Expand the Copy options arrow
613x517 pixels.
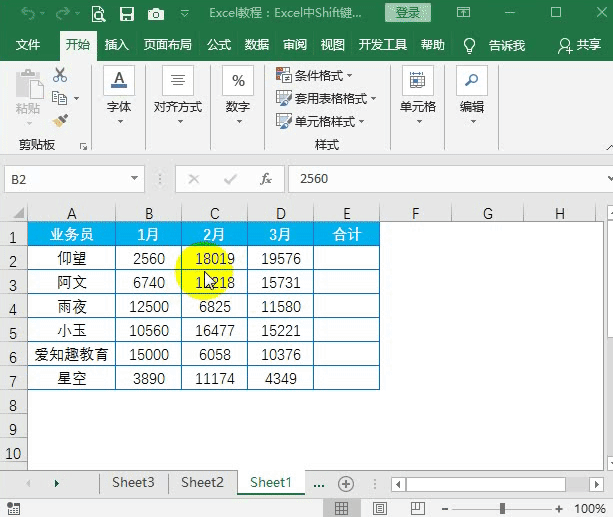point(77,98)
